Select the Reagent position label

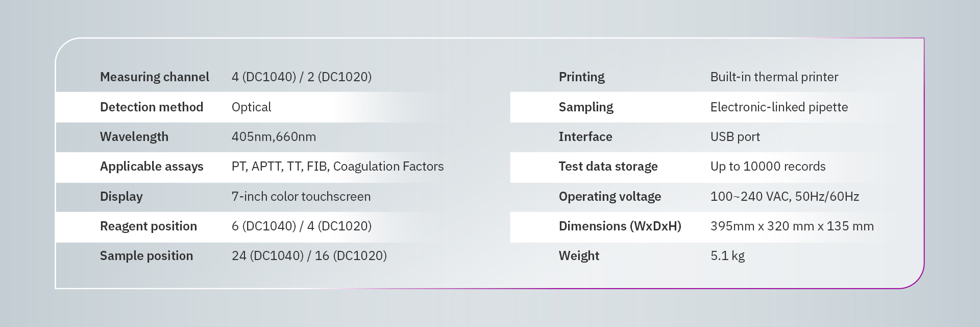pyautogui.click(x=148, y=226)
